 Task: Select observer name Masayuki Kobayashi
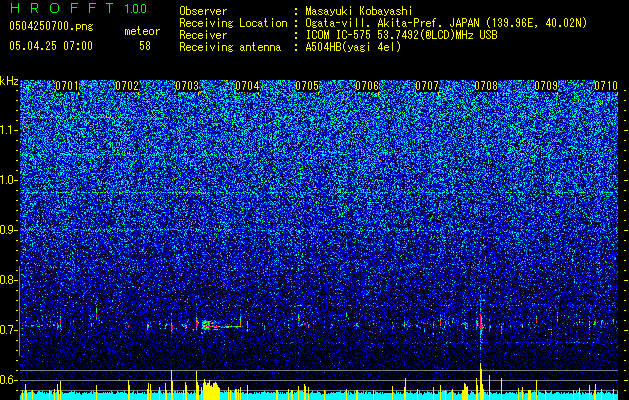(x=359, y=11)
